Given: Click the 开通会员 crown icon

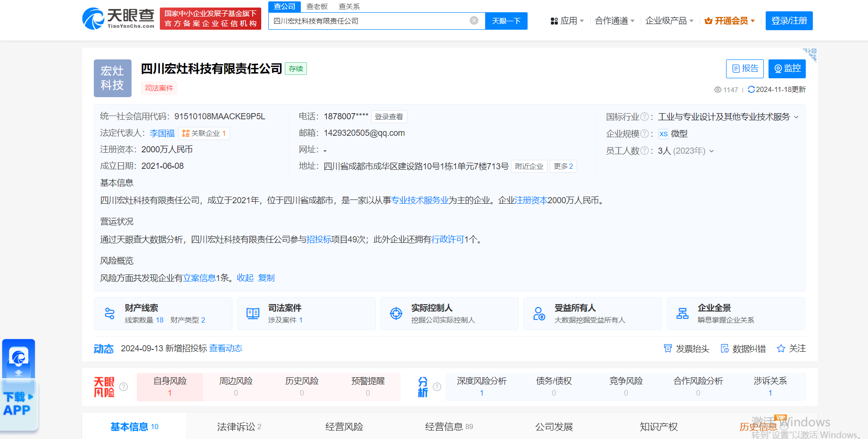Looking at the screenshot, I should pos(708,21).
